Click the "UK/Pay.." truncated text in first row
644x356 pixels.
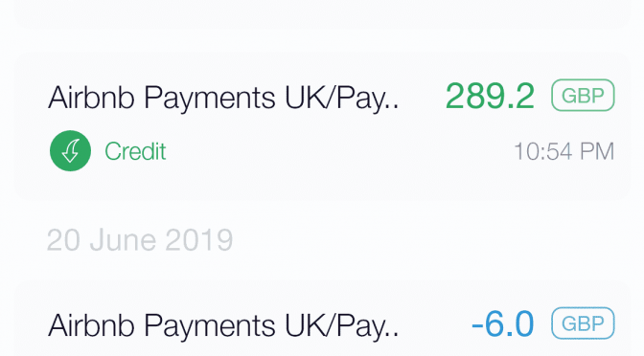point(342,98)
